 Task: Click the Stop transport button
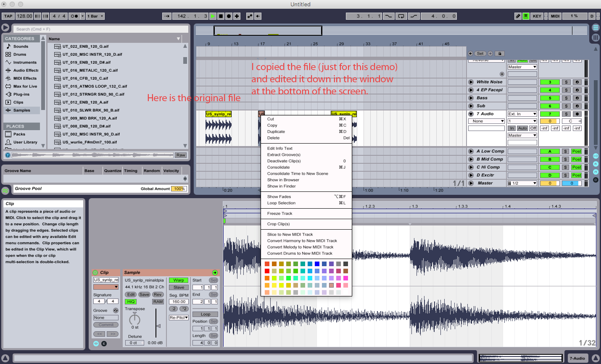coord(221,16)
